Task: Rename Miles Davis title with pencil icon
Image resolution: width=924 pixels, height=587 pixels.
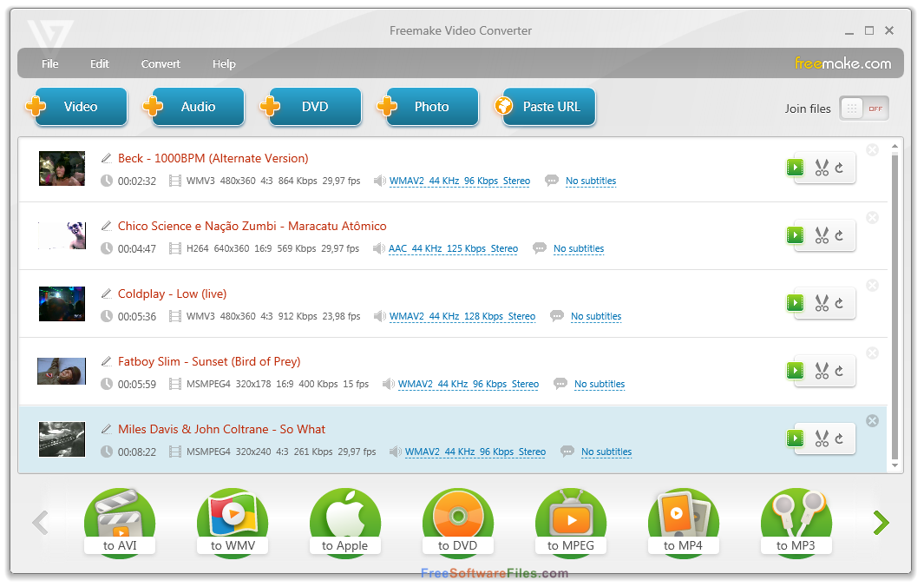Action: (x=107, y=429)
